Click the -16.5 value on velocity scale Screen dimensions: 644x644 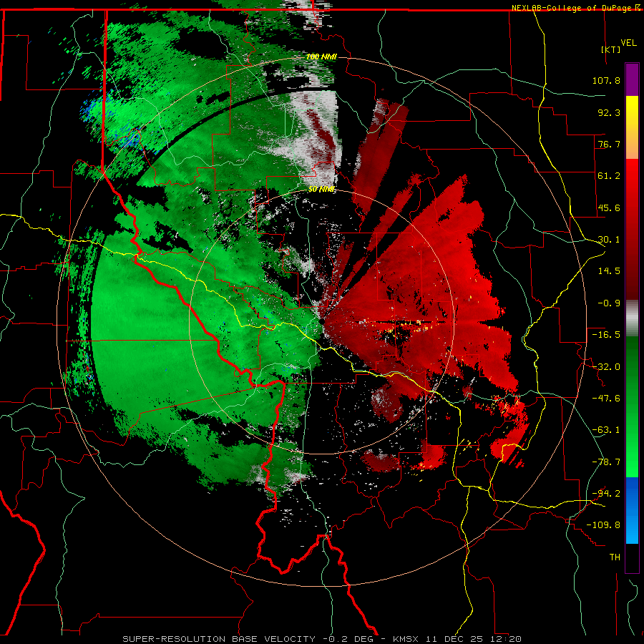click(606, 335)
